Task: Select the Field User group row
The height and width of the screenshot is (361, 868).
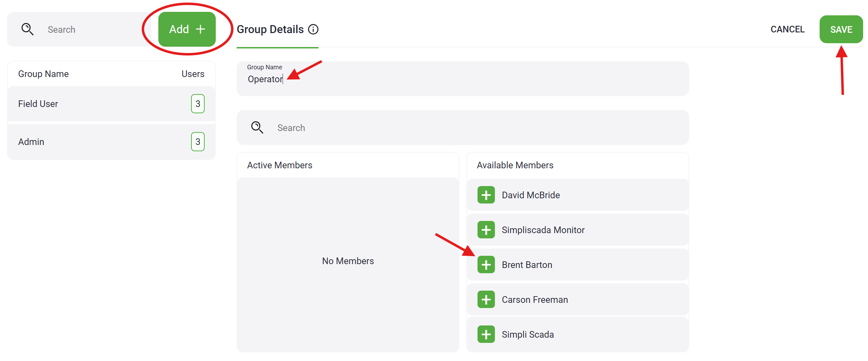Action: coord(97,104)
